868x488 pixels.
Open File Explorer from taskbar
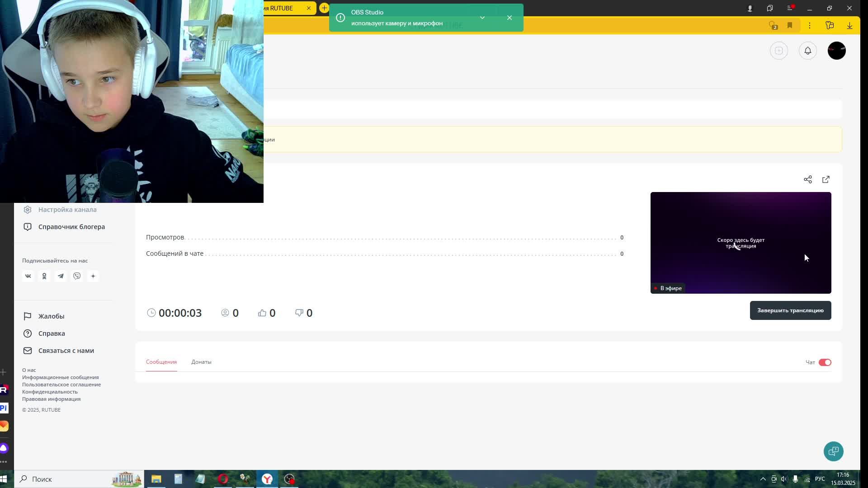click(156, 479)
